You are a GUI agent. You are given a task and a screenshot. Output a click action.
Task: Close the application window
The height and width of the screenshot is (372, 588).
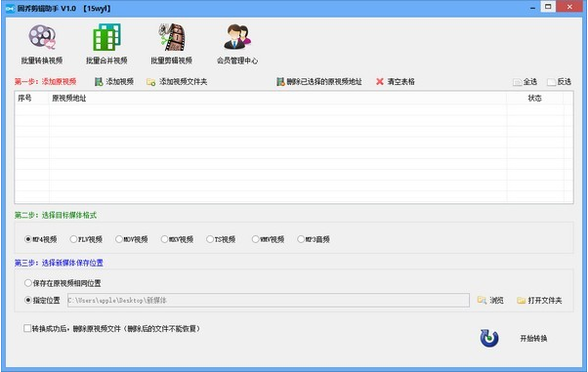click(569, 7)
